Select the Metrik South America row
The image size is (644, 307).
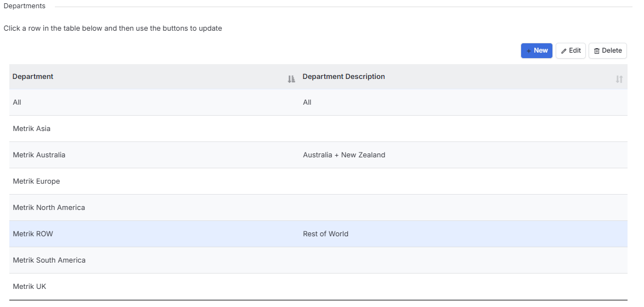(318, 260)
